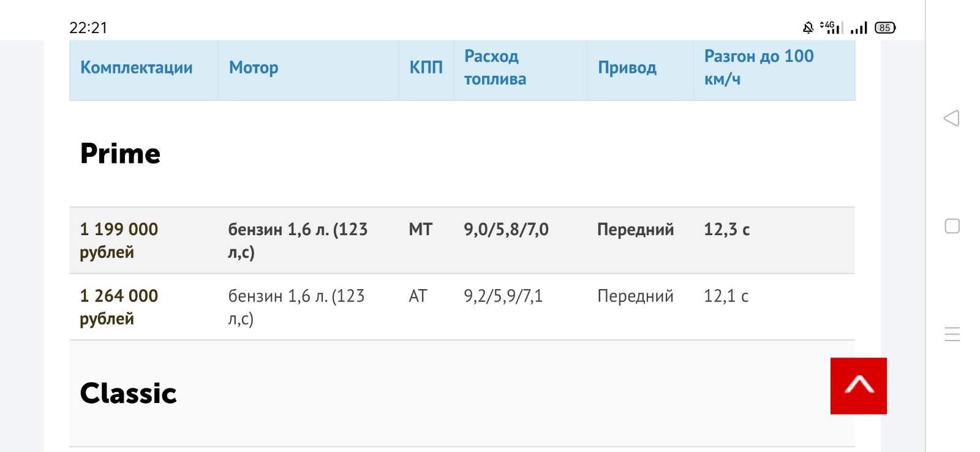Tap the Android back triangle icon
Viewport: 980px width, 452px height.
(951, 118)
